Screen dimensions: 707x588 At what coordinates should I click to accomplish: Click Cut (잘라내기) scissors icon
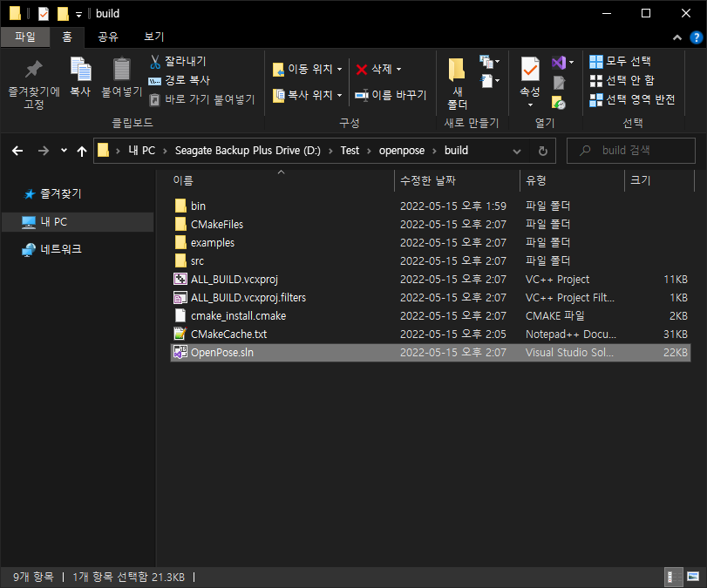click(155, 62)
